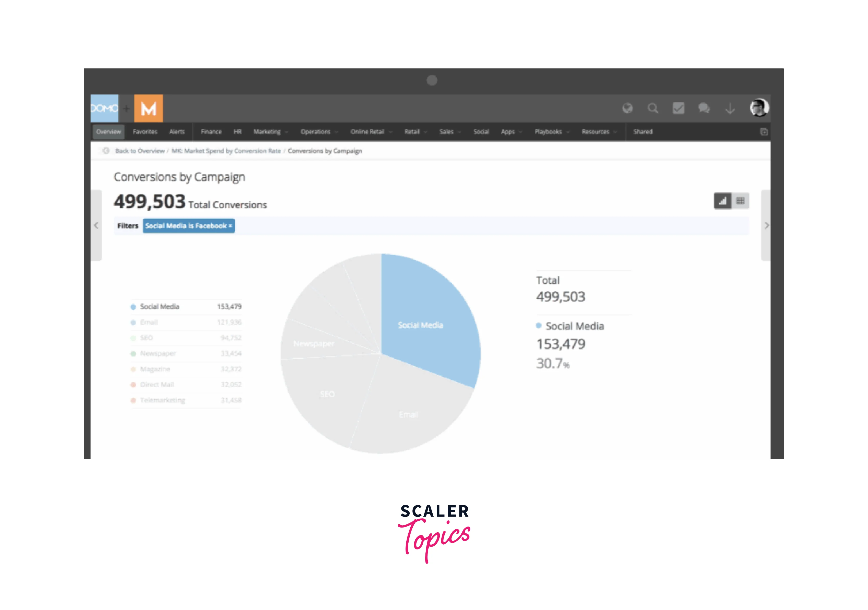The height and width of the screenshot is (610, 868).
Task: Select Telemarketing legend row
Action: click(x=186, y=400)
